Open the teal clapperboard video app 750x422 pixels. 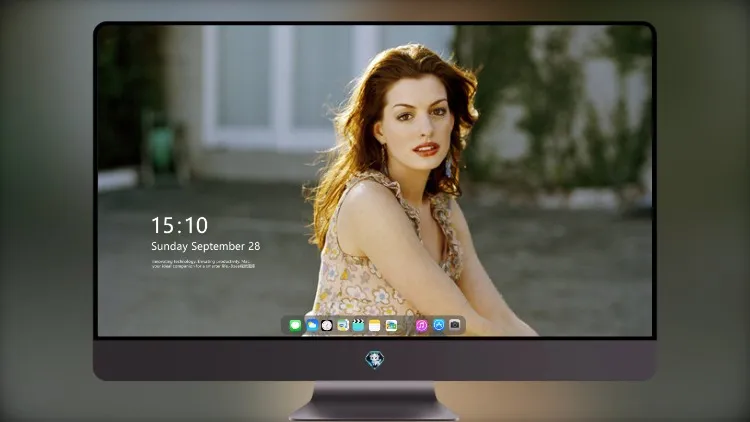coord(358,325)
